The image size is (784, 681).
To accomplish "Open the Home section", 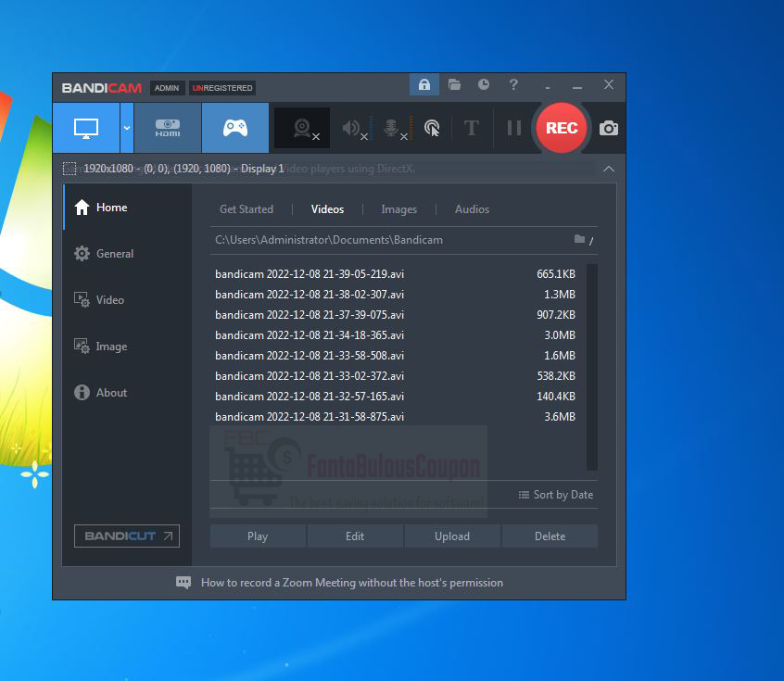I will coord(128,207).
